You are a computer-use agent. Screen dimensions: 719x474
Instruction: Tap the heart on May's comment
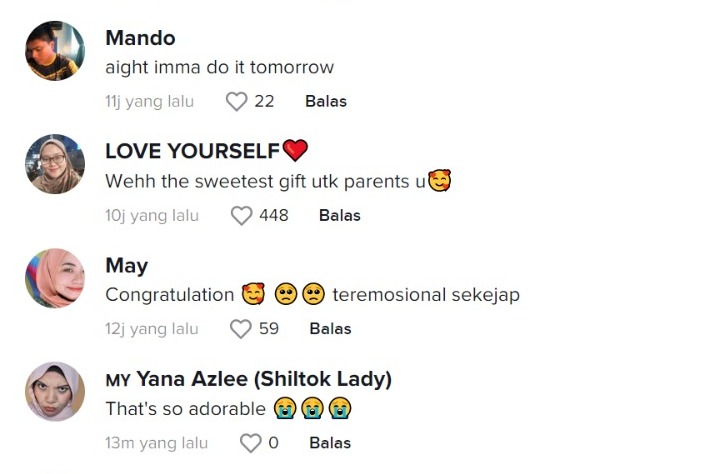click(x=240, y=329)
